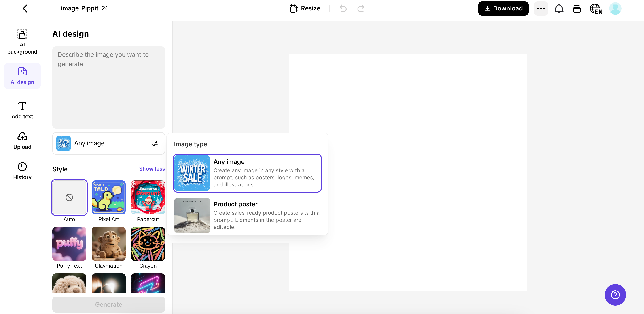The image size is (644, 314).
Task: Undo the last action
Action: coord(343,8)
